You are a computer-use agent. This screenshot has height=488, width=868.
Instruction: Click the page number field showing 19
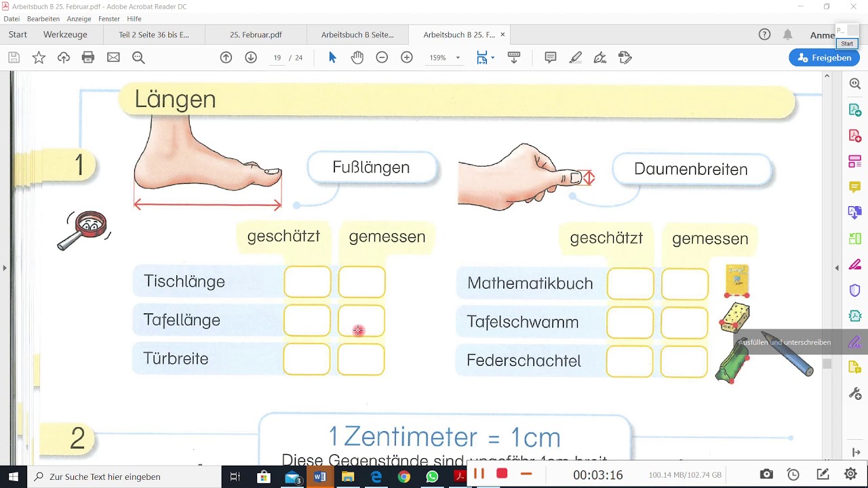[277, 58]
